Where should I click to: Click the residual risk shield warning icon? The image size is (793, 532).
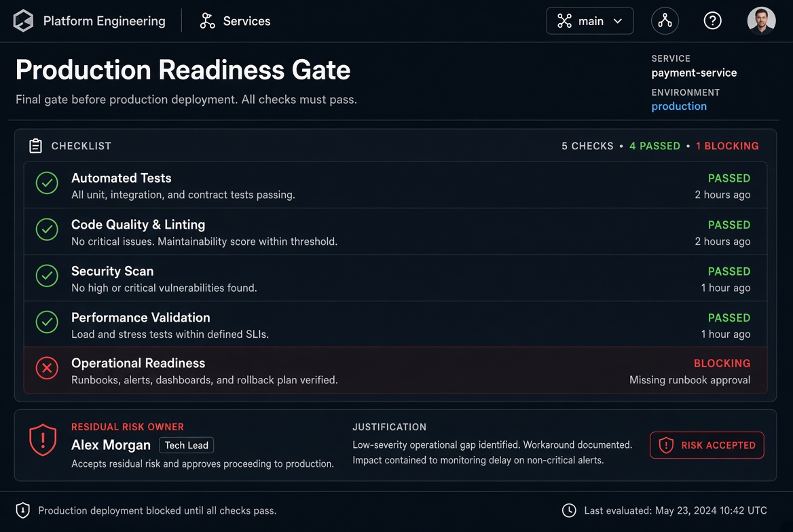43,440
